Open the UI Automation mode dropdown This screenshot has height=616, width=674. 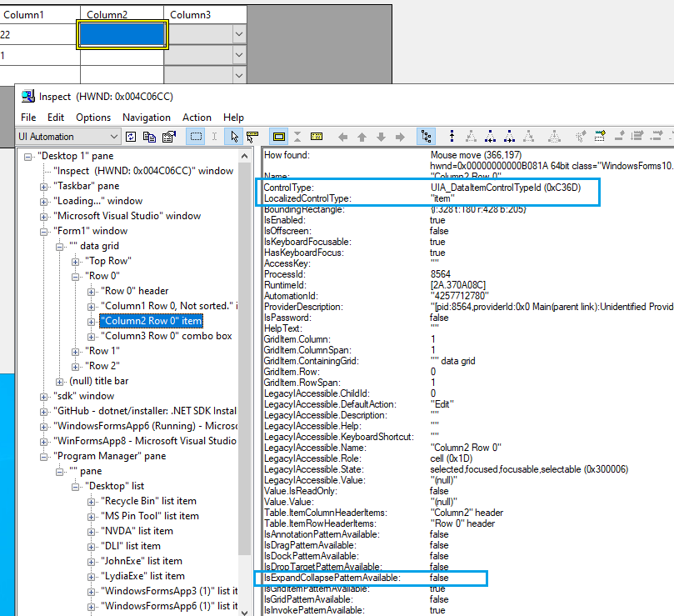(x=115, y=136)
